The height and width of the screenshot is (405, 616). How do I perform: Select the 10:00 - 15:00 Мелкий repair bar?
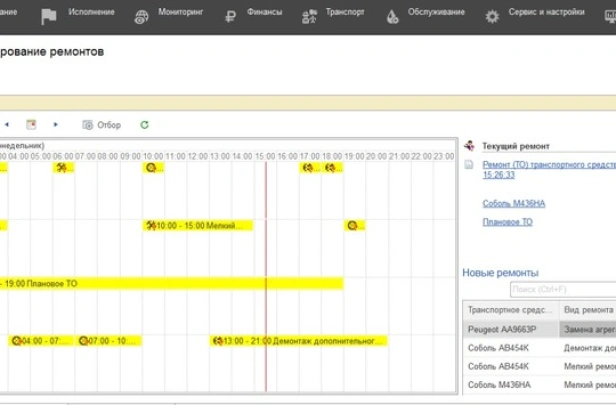click(198, 225)
